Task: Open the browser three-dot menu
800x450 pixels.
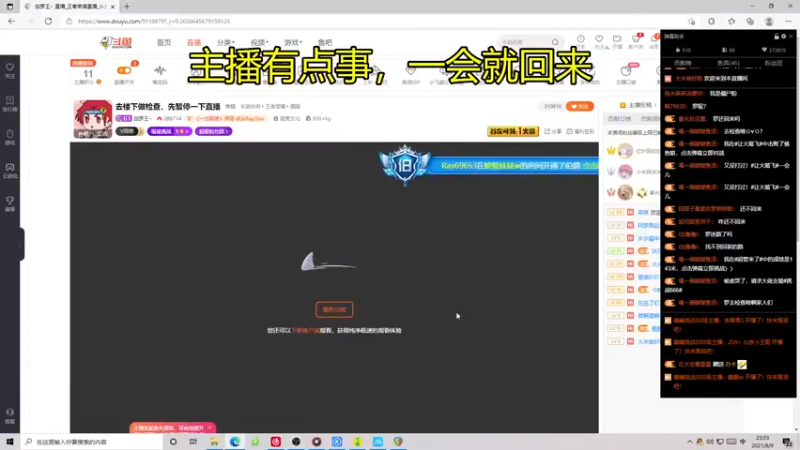Action: [x=788, y=21]
